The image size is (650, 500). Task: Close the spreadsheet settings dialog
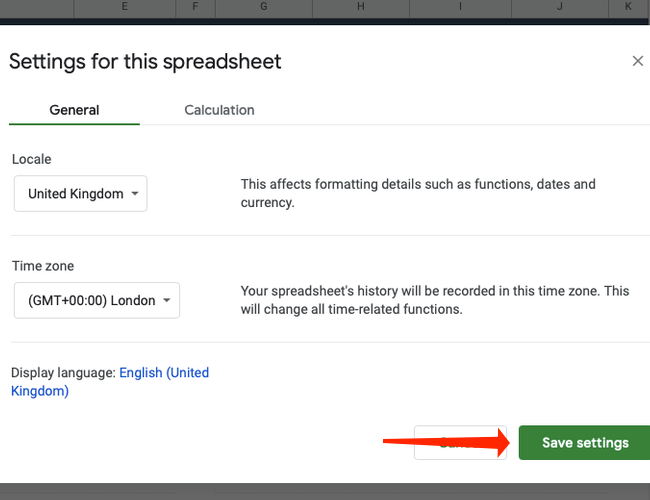(638, 61)
